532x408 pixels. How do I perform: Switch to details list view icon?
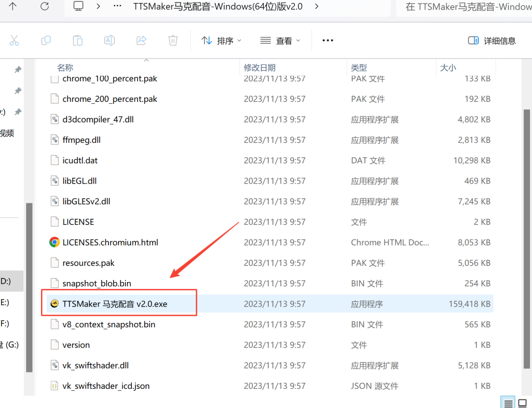(x=508, y=403)
